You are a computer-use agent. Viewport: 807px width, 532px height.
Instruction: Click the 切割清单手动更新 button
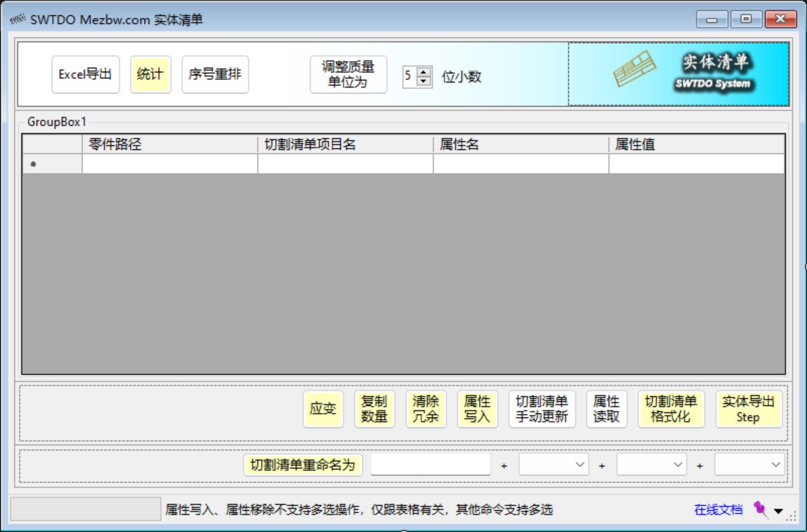point(542,409)
